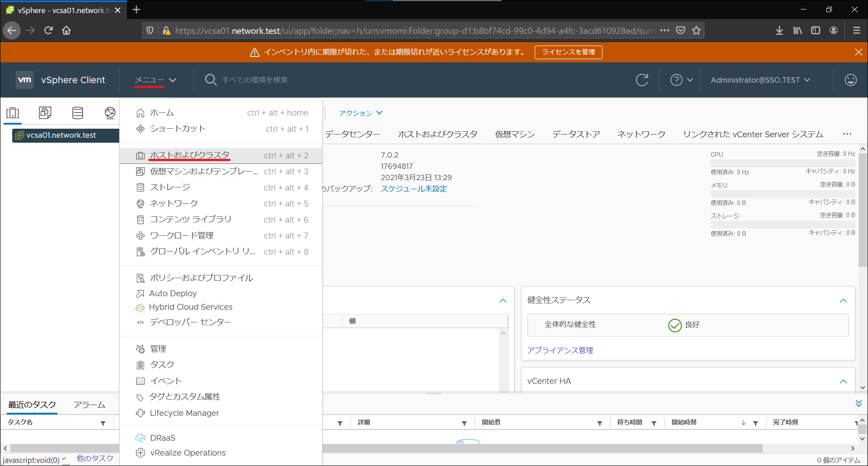Viewport: 868px width, 466px height.
Task: Open Networking inventory icon in sidebar
Action: click(x=110, y=112)
